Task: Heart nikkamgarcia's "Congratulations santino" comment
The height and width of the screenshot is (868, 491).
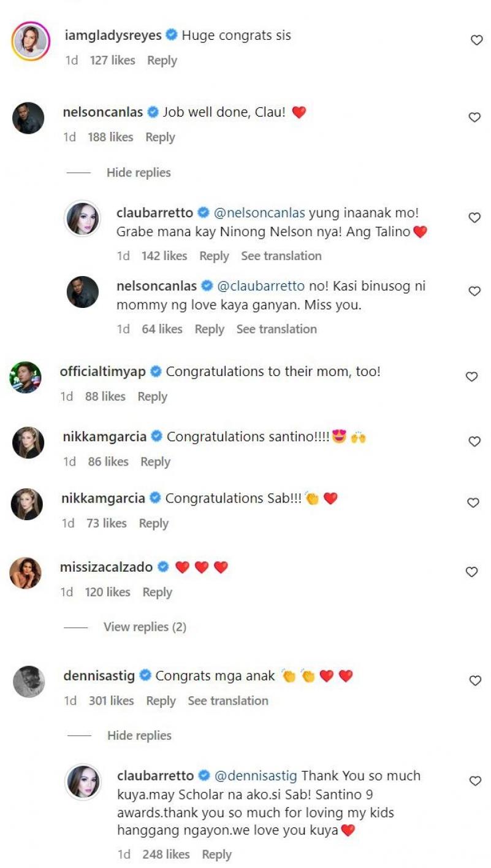Action: click(x=474, y=442)
